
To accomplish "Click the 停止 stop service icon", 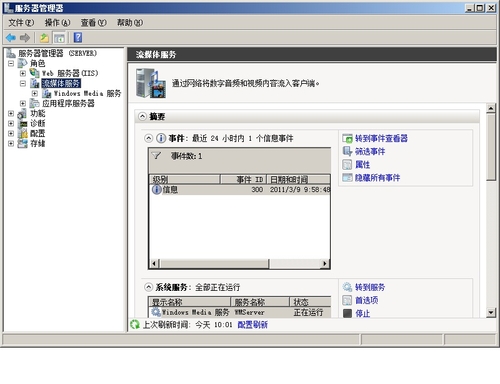I will pyautogui.click(x=347, y=313).
